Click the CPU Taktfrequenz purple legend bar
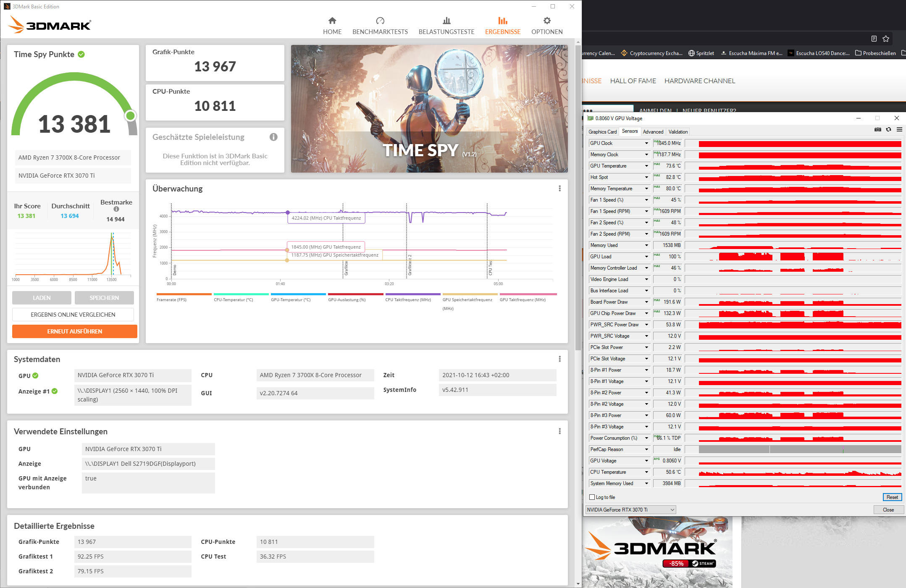Screen dimensions: 906x588 [412, 294]
